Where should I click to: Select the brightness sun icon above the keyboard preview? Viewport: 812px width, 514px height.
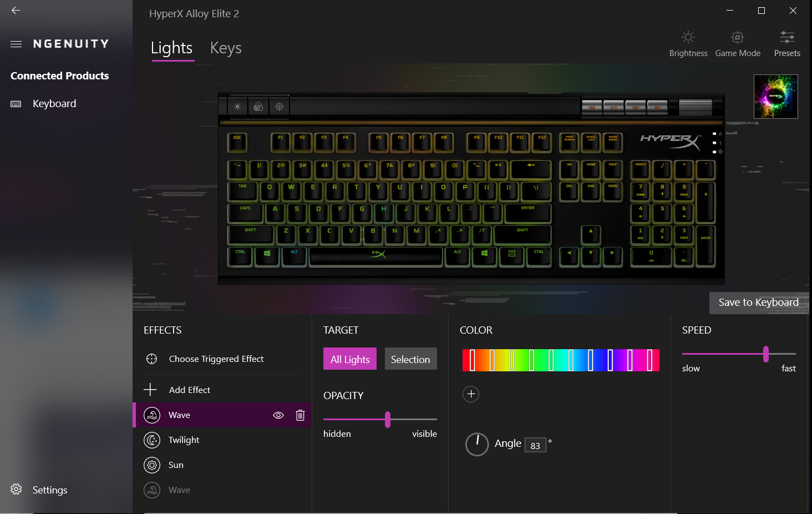(237, 106)
